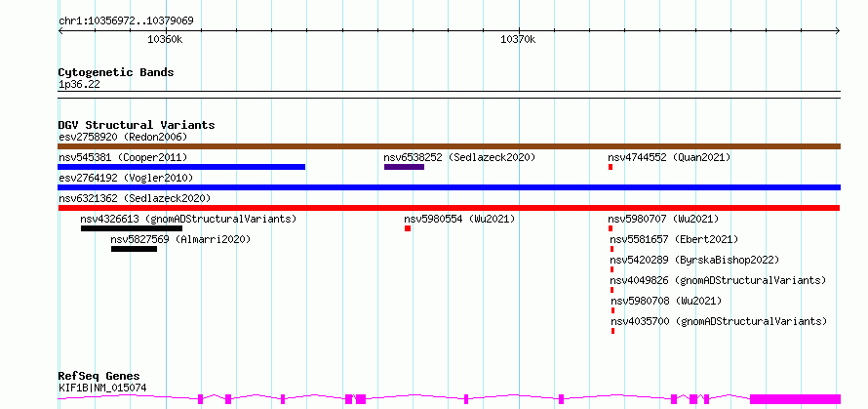868x409 pixels.
Task: Click the nsv5420289 (ByrskaBishop2022) label
Action: [694, 260]
